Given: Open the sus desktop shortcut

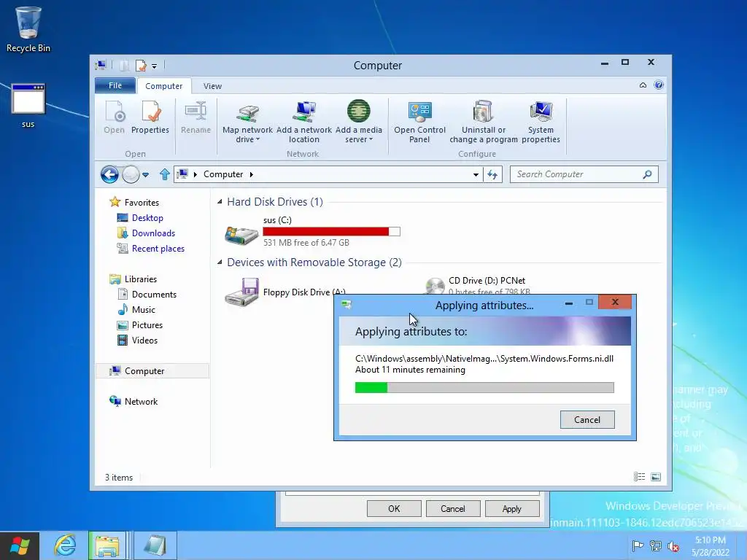Looking at the screenshot, I should [x=28, y=106].
